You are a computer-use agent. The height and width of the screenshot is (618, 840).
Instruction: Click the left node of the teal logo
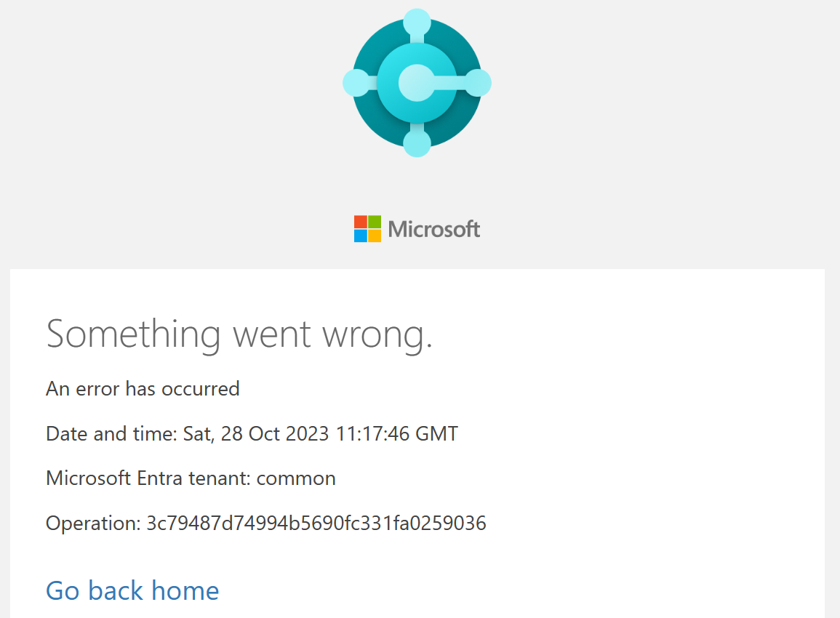tap(356, 82)
